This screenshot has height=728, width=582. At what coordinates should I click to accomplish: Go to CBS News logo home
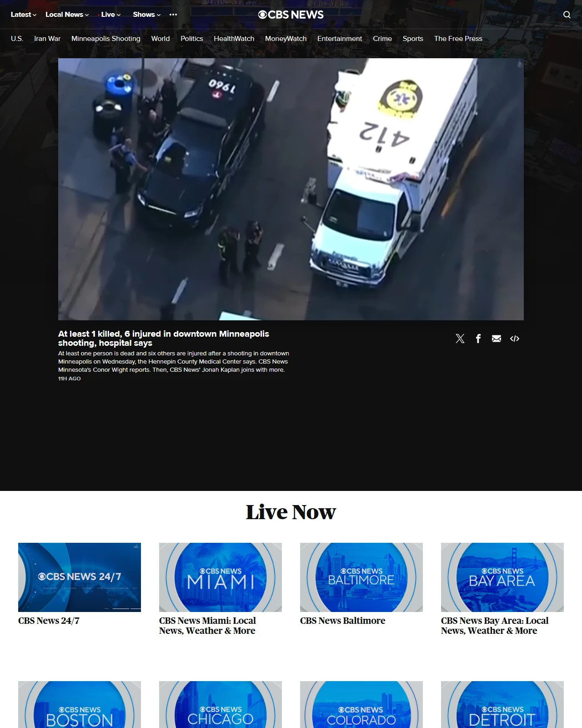291,15
